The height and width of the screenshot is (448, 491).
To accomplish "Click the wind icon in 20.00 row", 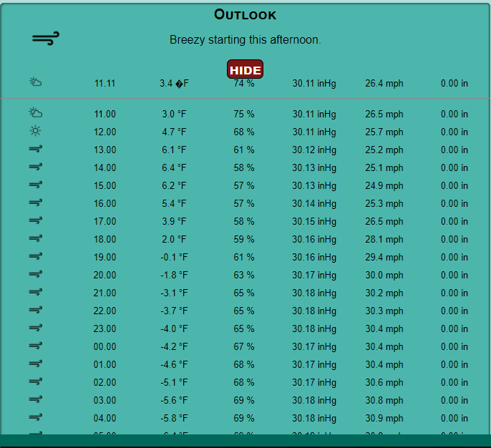I will 35,274.
